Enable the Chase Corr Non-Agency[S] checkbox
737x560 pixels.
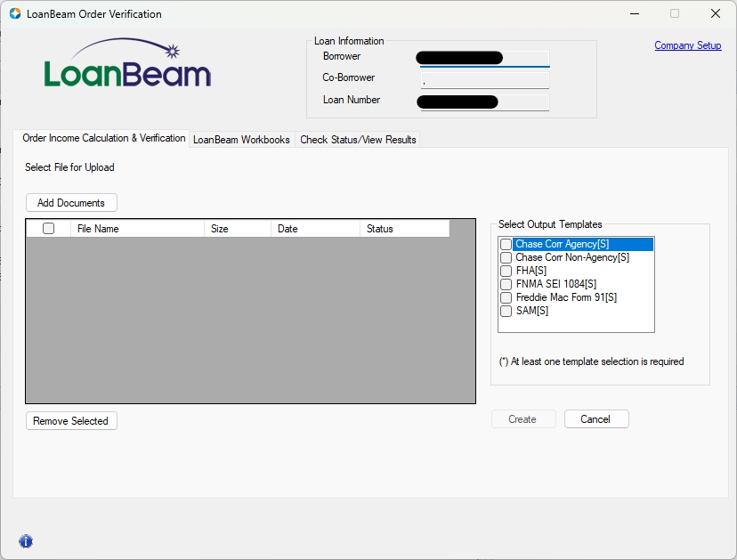pyautogui.click(x=506, y=257)
